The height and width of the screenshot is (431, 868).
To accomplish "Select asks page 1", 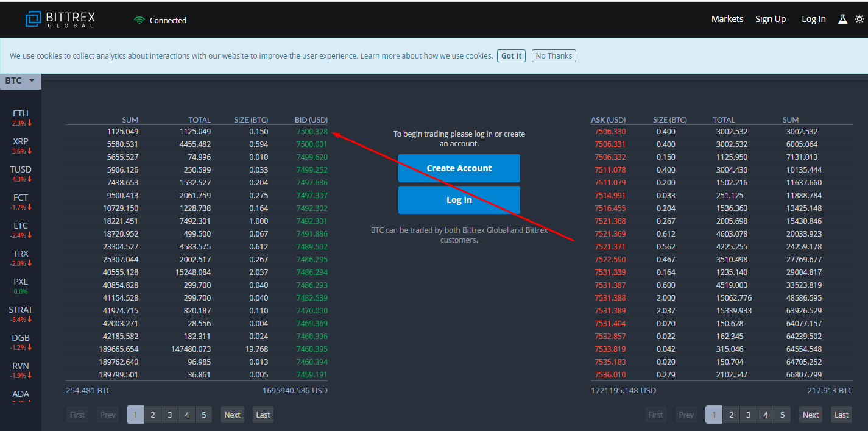I will point(714,415).
